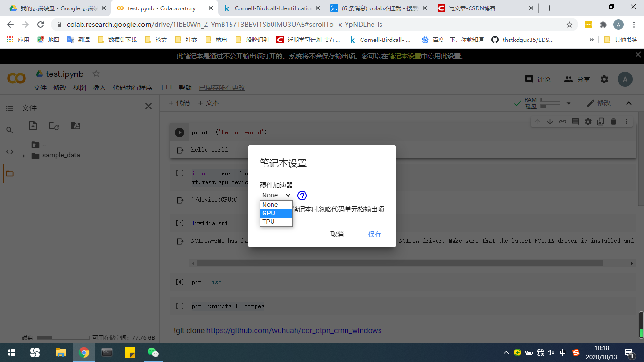Click the 保存 save button
This screenshot has height=362, width=644.
pyautogui.click(x=375, y=234)
